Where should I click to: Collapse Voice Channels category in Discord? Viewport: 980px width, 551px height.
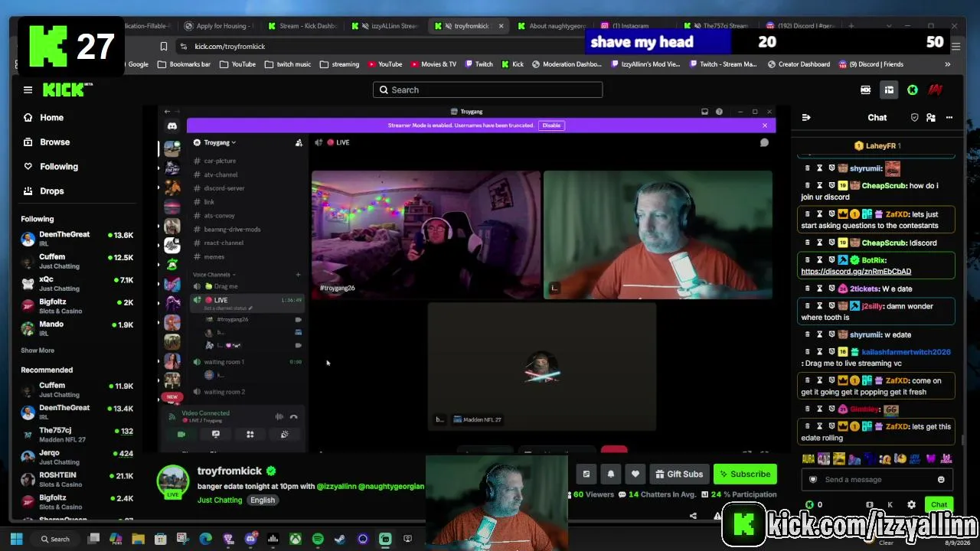214,274
